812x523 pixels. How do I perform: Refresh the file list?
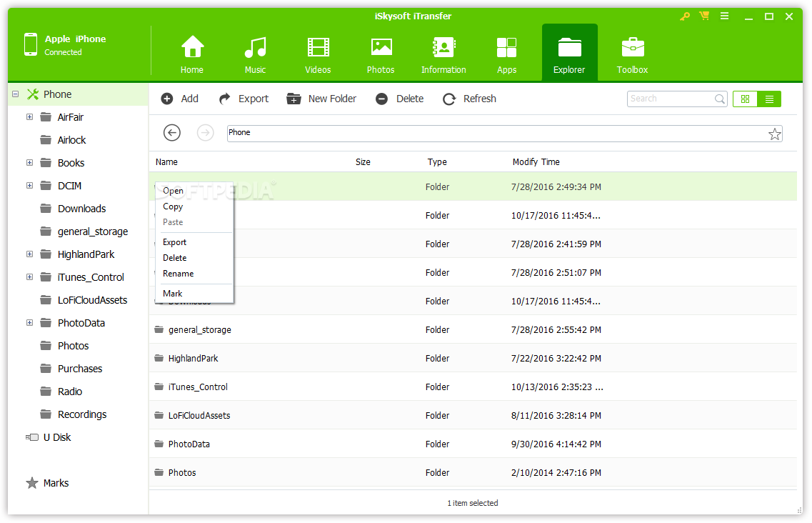coord(470,99)
